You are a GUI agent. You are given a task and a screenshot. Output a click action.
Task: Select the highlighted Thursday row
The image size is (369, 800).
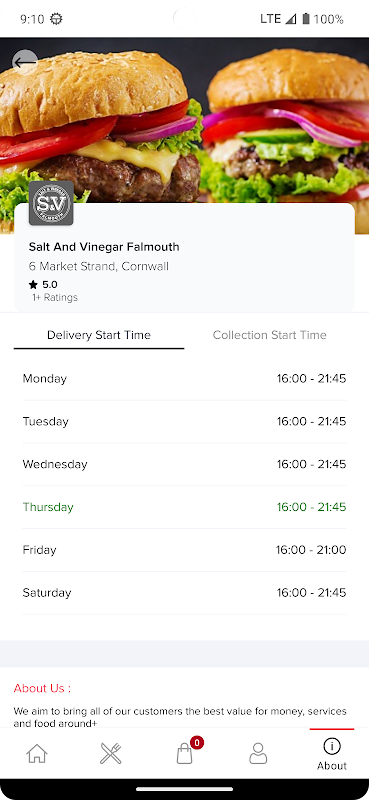[x=184, y=507]
